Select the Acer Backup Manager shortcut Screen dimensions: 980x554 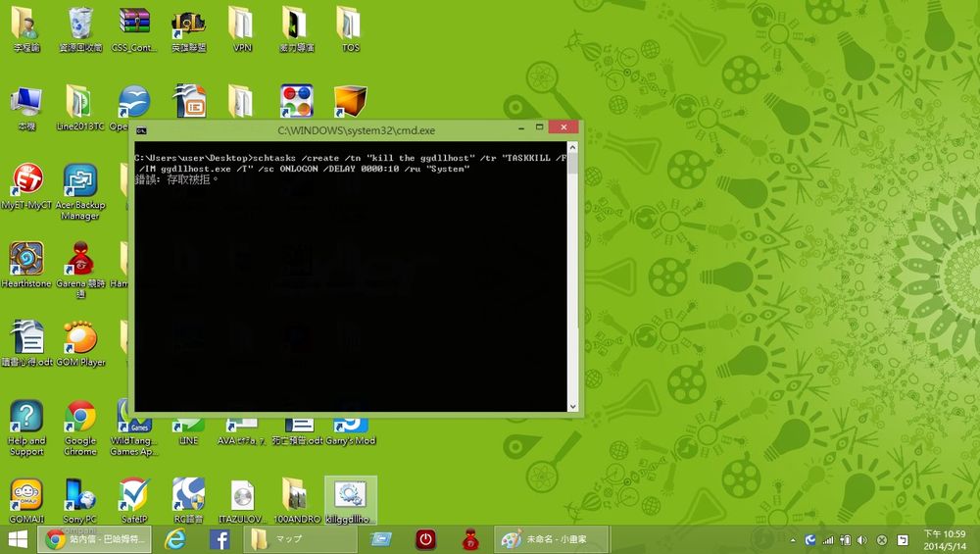point(80,191)
